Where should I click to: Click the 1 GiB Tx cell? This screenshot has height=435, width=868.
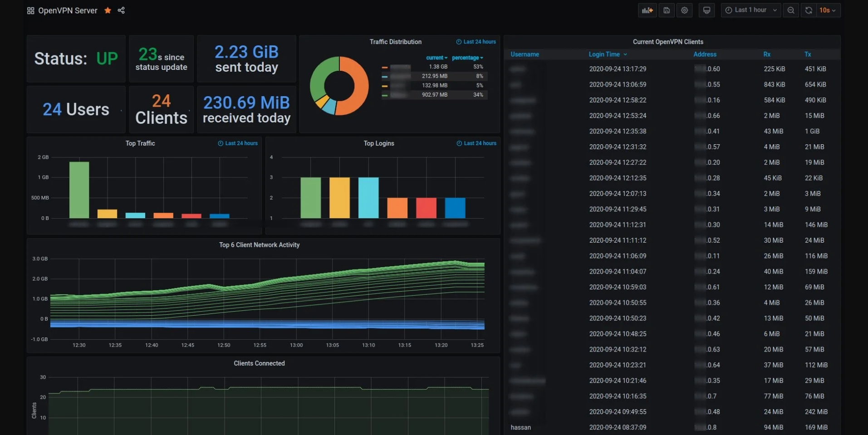point(812,131)
